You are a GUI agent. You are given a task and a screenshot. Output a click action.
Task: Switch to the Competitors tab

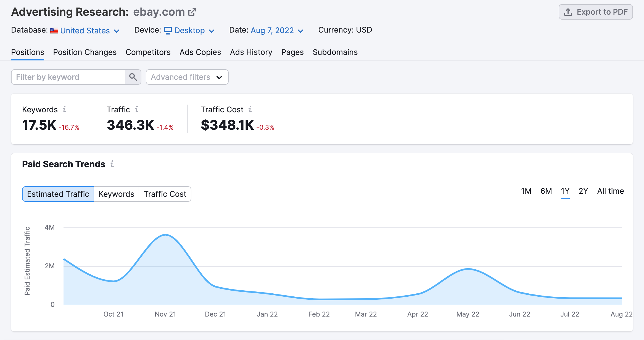click(148, 52)
